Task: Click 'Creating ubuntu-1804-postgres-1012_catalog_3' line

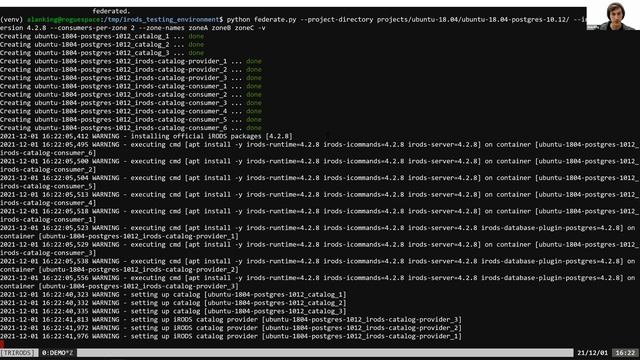Action: coord(102,53)
